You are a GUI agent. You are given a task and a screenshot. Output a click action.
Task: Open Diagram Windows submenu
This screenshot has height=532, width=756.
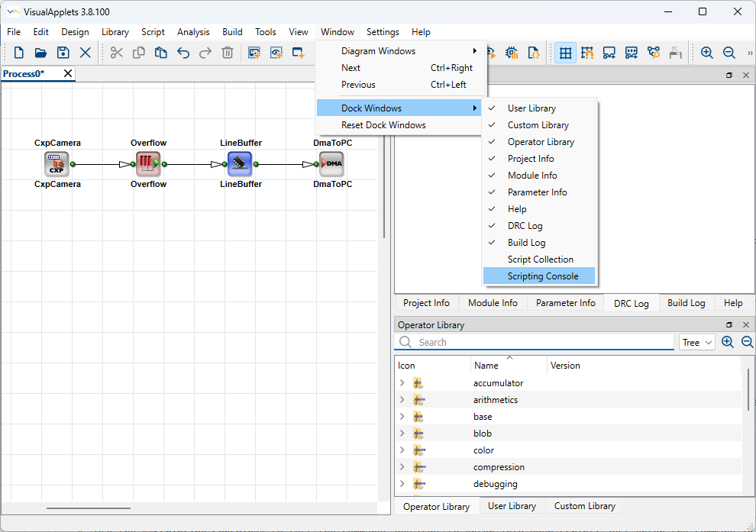coord(401,51)
